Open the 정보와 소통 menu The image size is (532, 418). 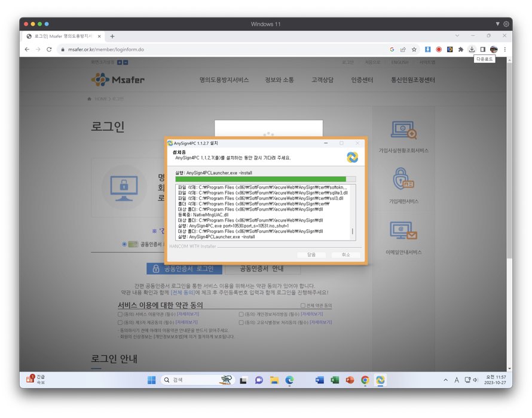(x=279, y=80)
